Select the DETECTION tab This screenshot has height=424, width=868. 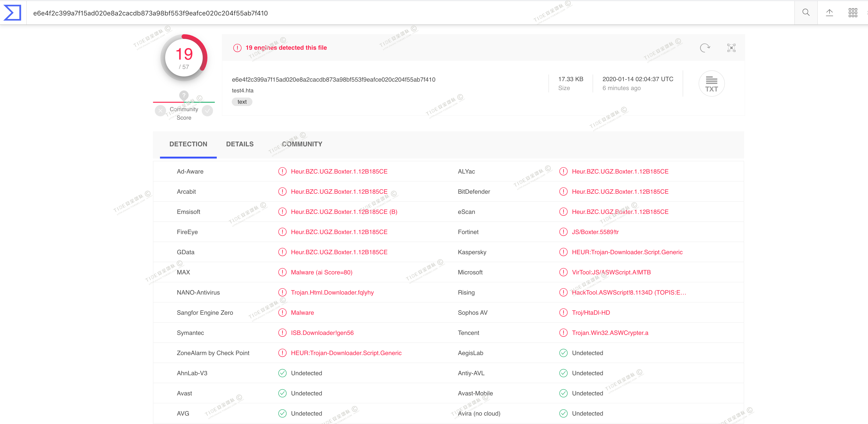click(188, 144)
